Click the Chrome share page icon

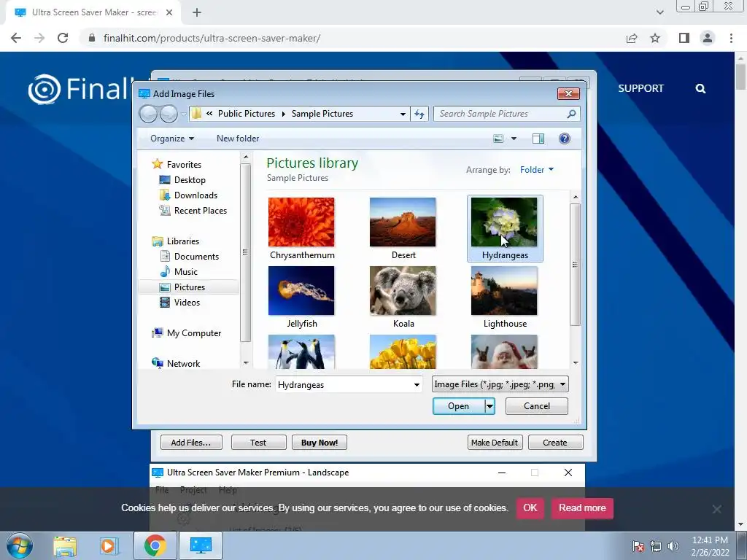tap(632, 38)
